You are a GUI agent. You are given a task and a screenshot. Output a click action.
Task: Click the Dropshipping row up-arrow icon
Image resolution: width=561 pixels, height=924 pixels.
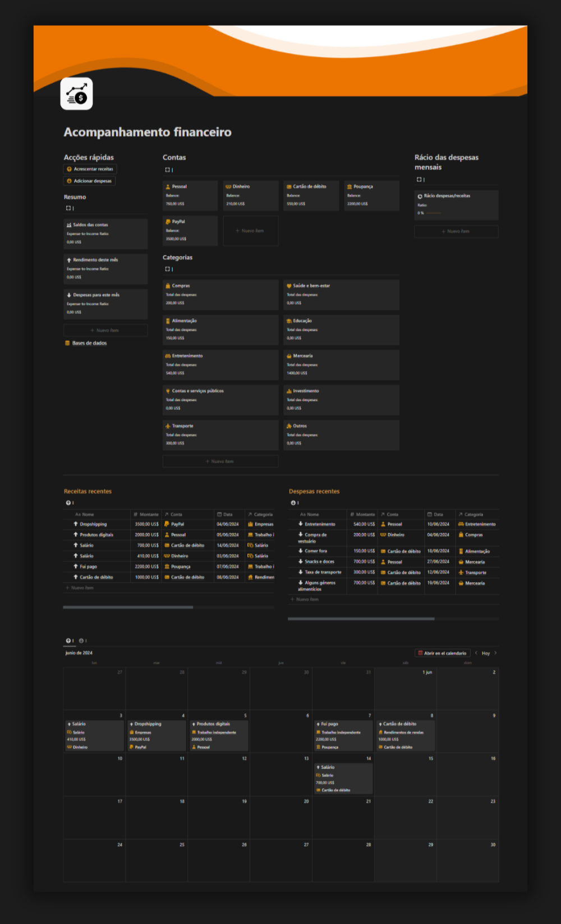click(76, 524)
